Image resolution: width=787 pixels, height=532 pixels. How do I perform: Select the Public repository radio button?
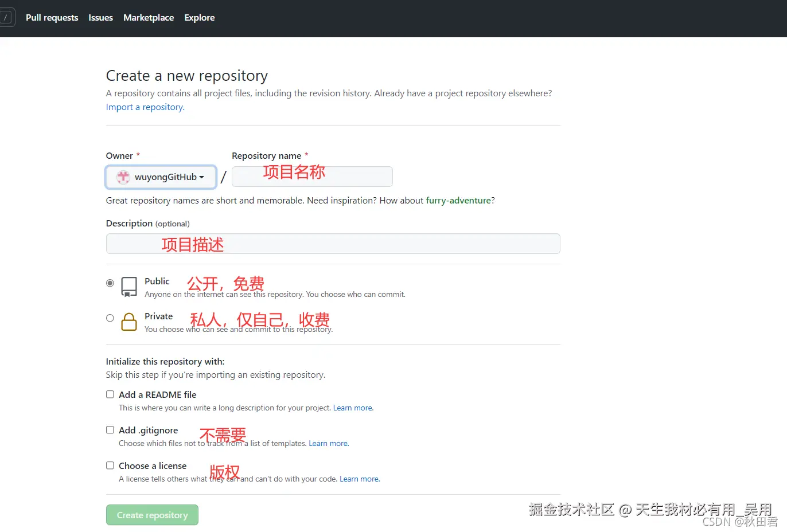110,283
